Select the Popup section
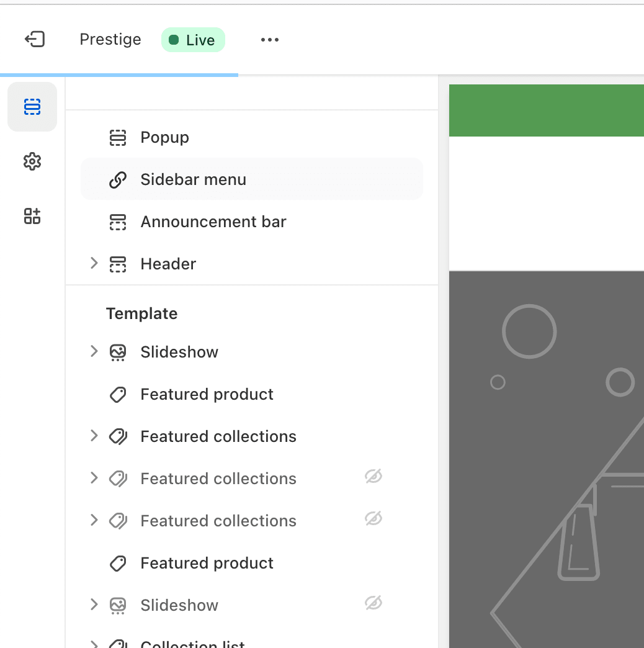This screenshot has width=644, height=648. click(x=252, y=137)
